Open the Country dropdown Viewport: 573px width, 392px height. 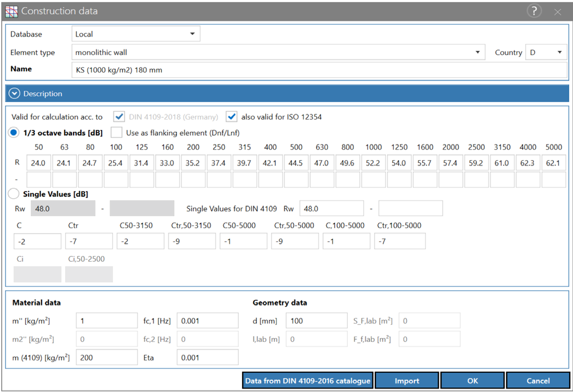545,52
